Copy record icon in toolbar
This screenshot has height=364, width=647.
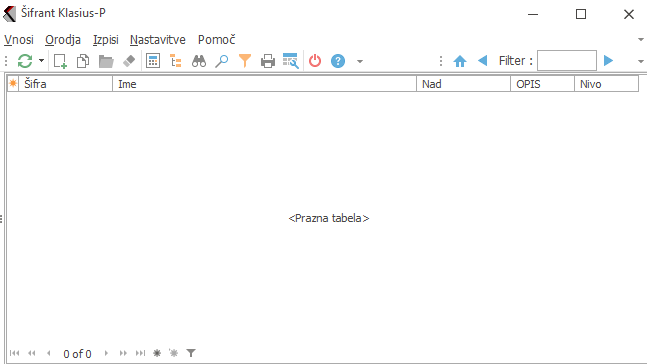coord(83,61)
